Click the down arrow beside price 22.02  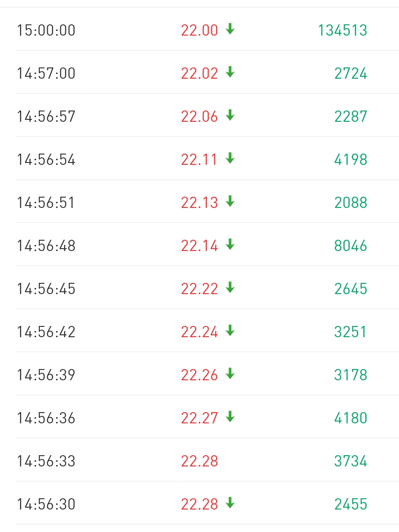pyautogui.click(x=230, y=73)
